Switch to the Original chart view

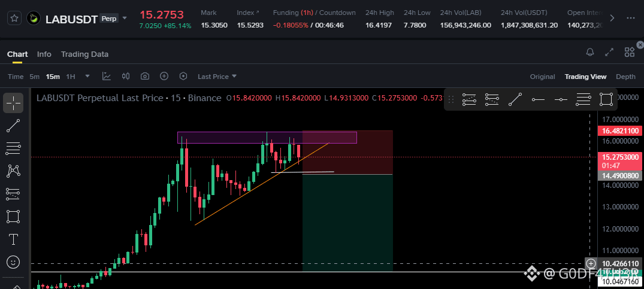[x=542, y=77]
